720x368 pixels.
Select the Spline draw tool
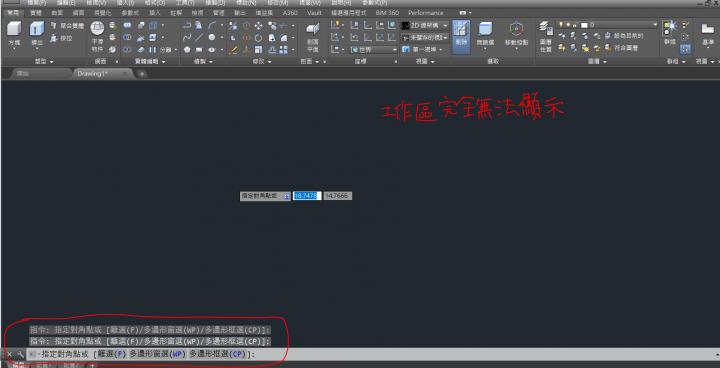point(187,38)
